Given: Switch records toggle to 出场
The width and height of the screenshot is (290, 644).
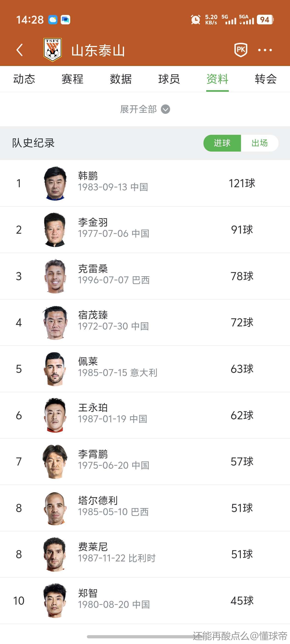Looking at the screenshot, I should [x=259, y=143].
